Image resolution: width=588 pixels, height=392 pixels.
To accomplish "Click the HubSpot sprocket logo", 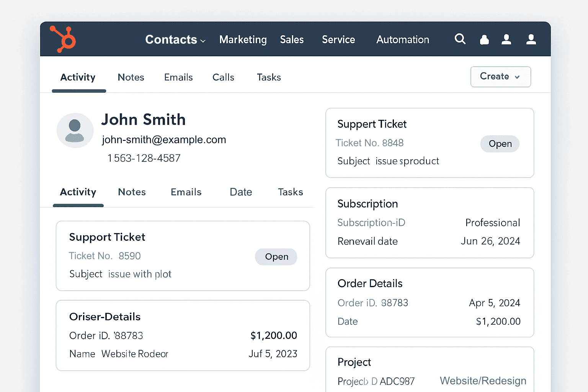I will [x=63, y=39].
